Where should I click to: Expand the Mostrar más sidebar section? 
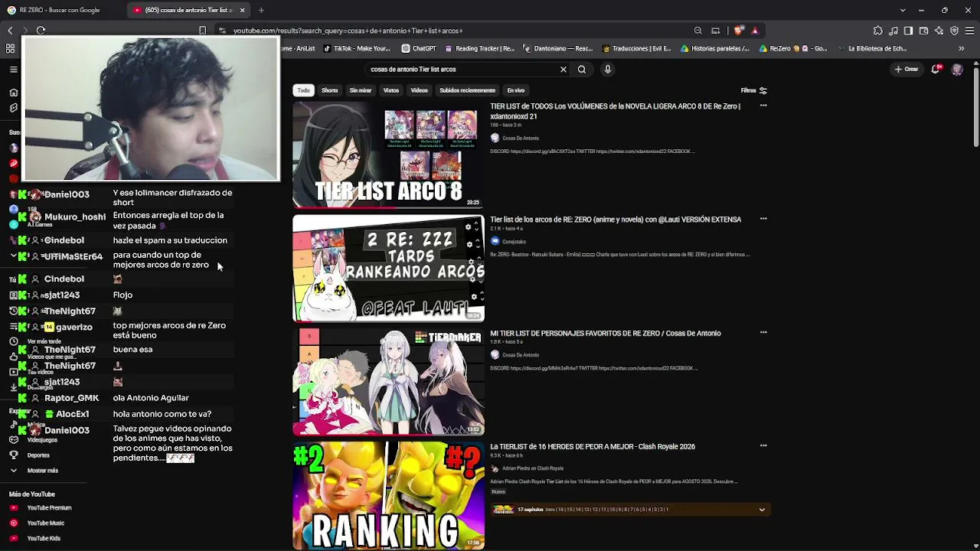(x=34, y=471)
